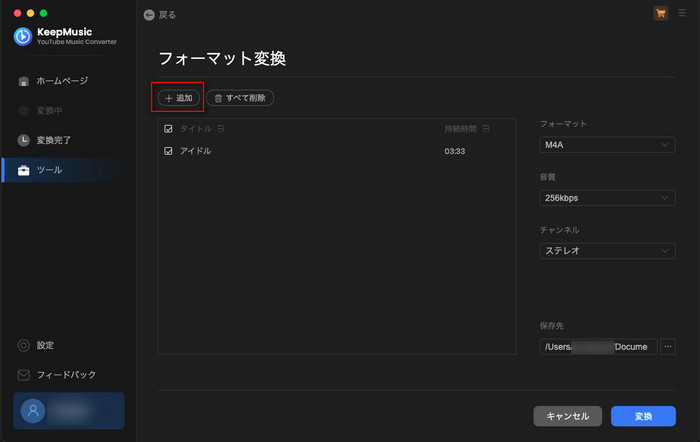
Task: Open the フォーマット M4A dropdown
Action: tap(607, 145)
